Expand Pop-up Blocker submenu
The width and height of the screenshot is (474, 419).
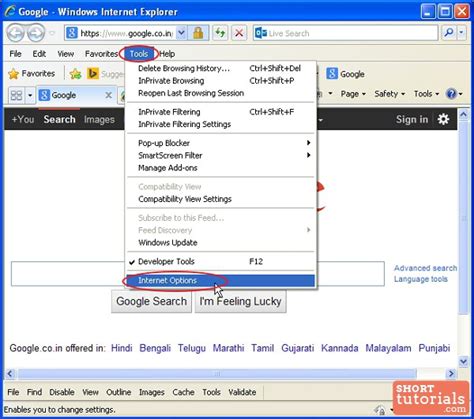220,143
